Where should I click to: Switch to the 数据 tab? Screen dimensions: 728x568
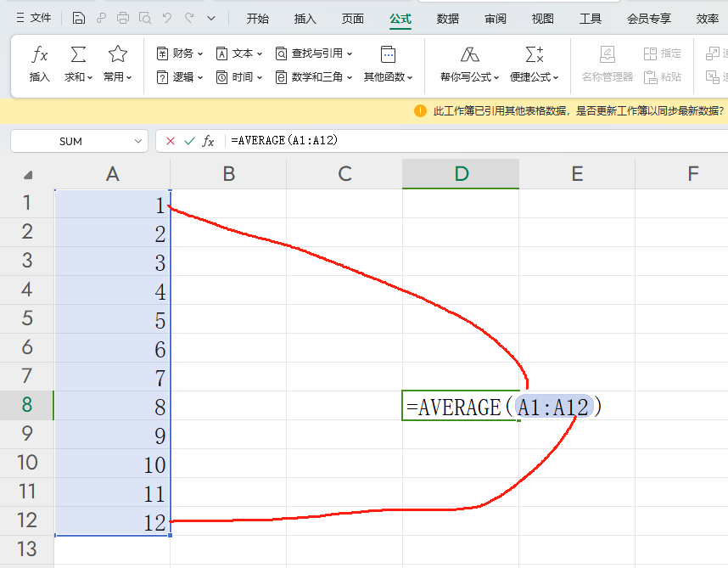(448, 19)
